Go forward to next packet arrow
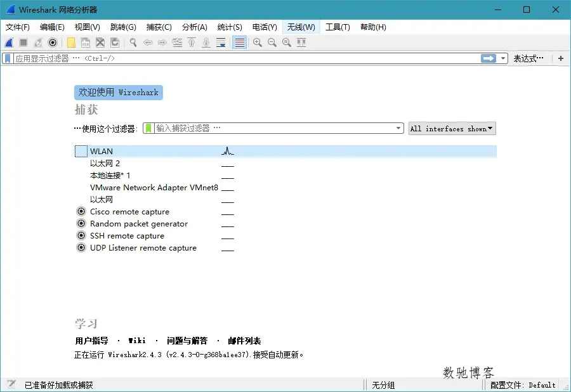 pos(162,42)
